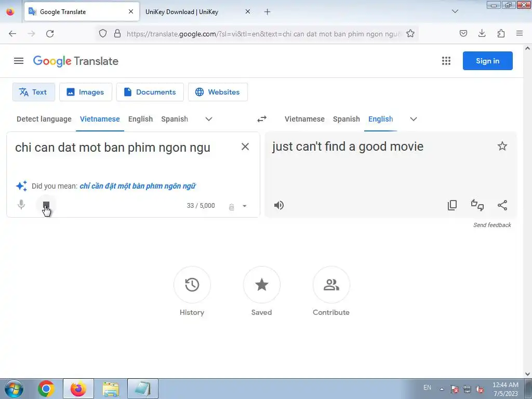Screen dimensions: 532x399
Task: Switch to the Documents translation tab
Action: pyautogui.click(x=150, y=92)
